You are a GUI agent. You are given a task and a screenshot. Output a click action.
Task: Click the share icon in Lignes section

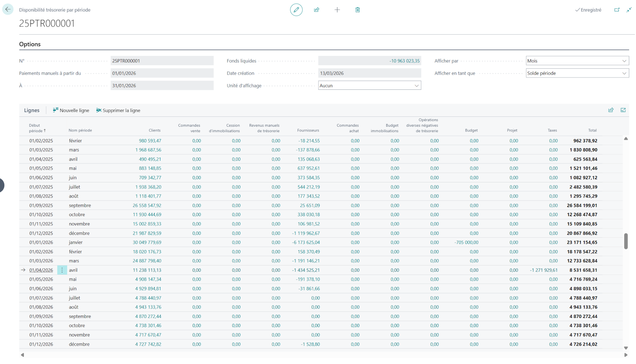611,110
